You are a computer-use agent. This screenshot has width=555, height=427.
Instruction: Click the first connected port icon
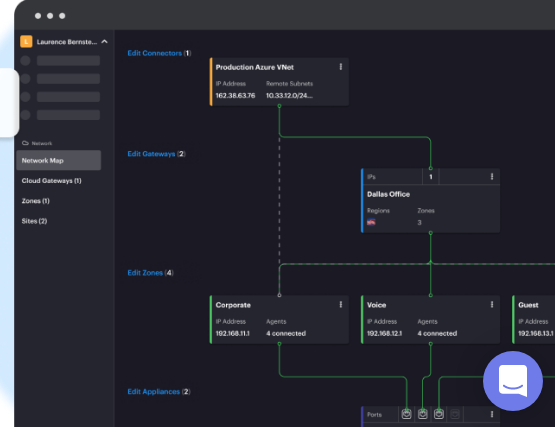(406, 414)
